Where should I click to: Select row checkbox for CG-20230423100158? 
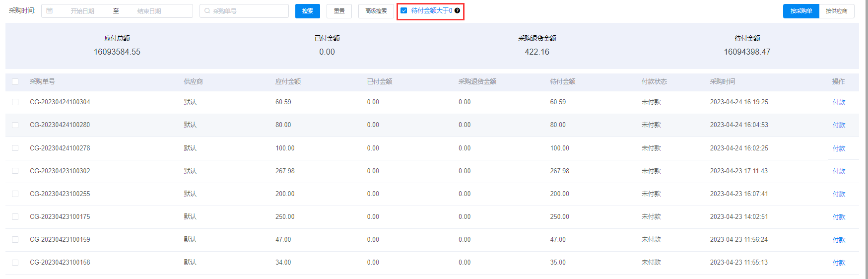15,263
